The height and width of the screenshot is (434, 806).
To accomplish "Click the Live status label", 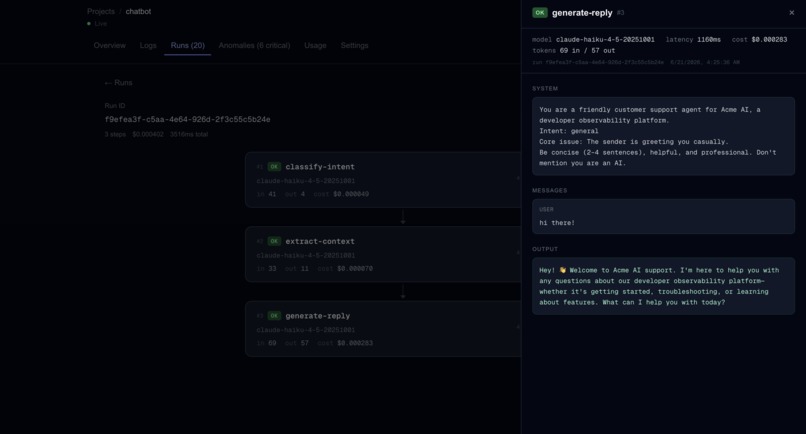I will 101,24.
